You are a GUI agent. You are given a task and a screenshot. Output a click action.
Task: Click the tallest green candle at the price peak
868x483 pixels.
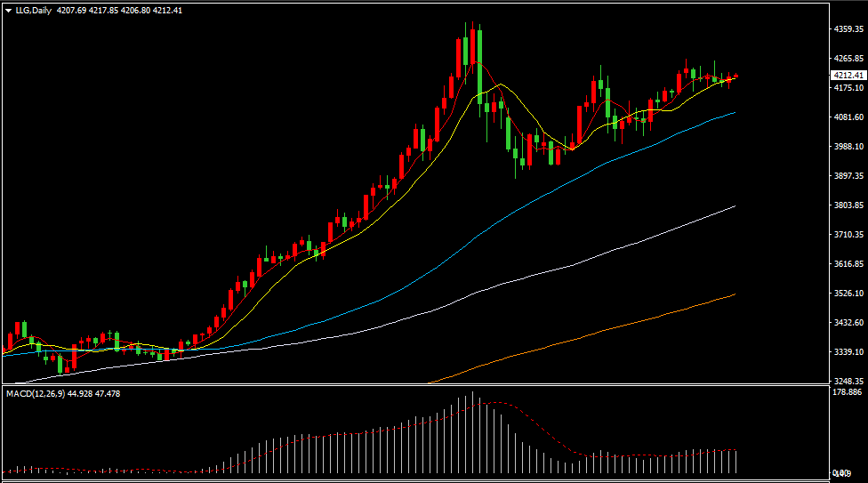(479, 62)
